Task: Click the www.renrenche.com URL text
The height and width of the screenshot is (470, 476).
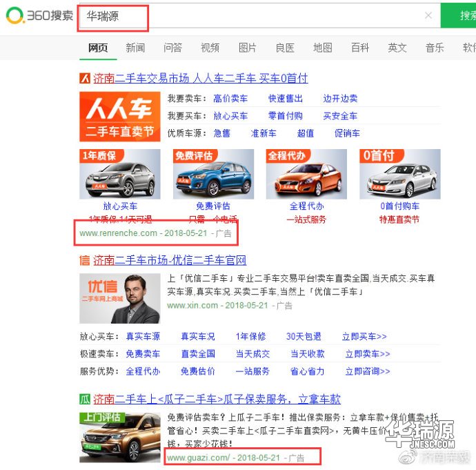Action: click(119, 233)
